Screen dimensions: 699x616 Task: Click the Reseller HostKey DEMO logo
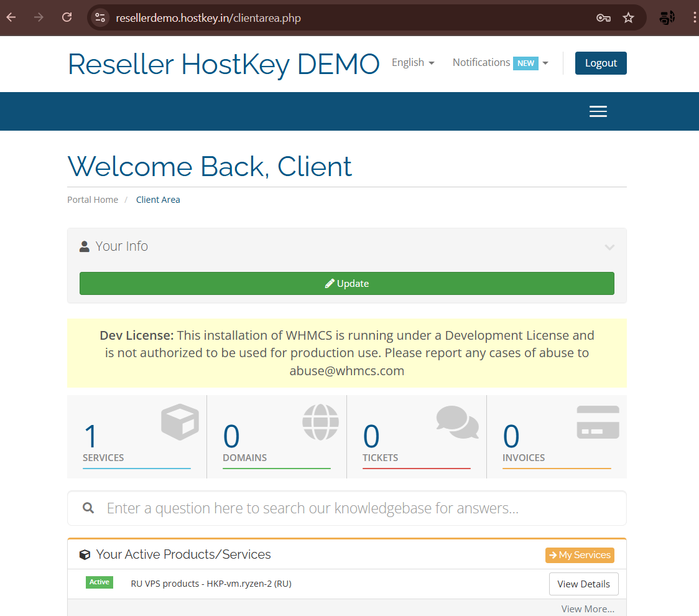(223, 64)
